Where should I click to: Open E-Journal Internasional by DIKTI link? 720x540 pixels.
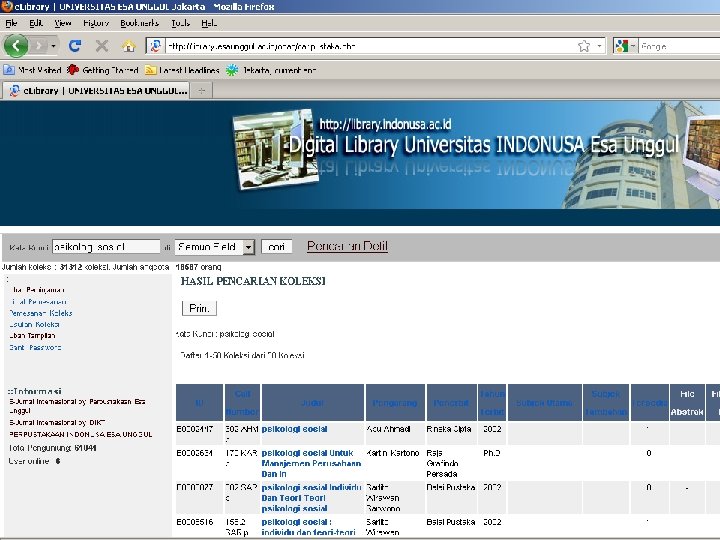(x=57, y=422)
